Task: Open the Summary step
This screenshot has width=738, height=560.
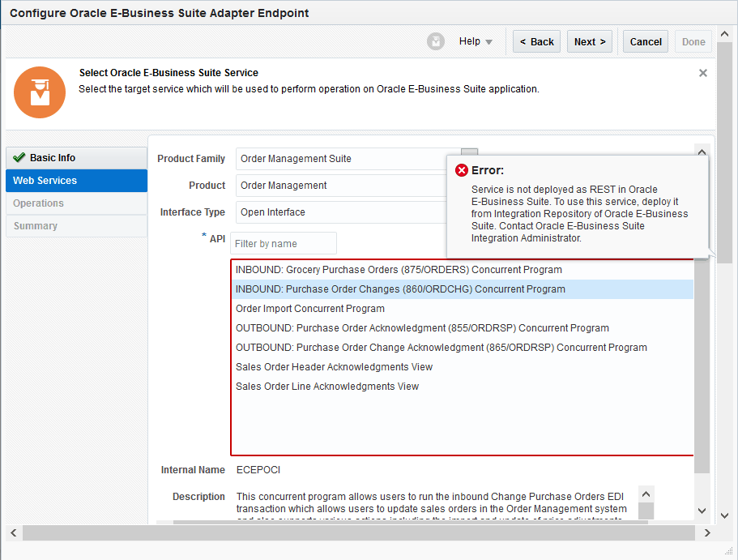Action: 76,225
